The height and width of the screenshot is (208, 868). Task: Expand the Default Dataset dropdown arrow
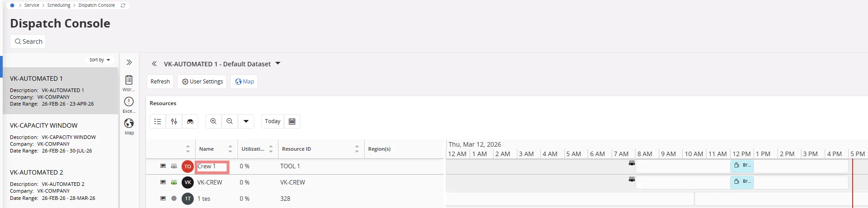point(278,64)
